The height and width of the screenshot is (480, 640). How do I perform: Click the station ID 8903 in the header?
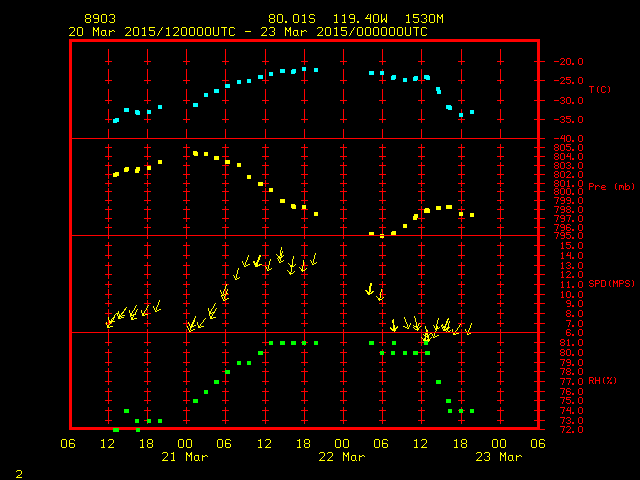point(100,19)
